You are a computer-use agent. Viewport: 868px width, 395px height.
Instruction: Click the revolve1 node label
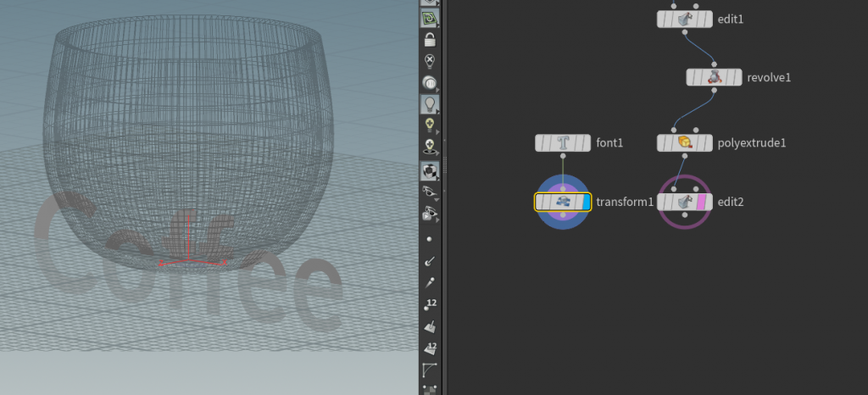click(x=769, y=77)
